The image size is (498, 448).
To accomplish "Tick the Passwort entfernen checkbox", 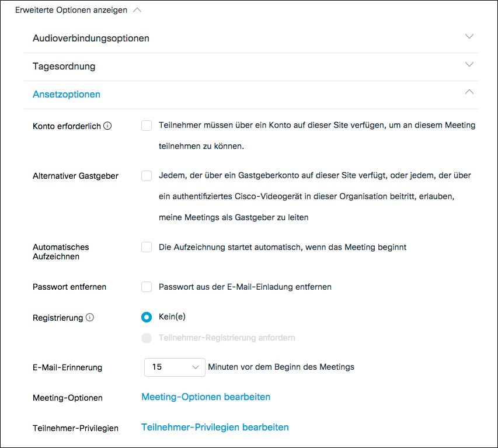I will point(147,287).
